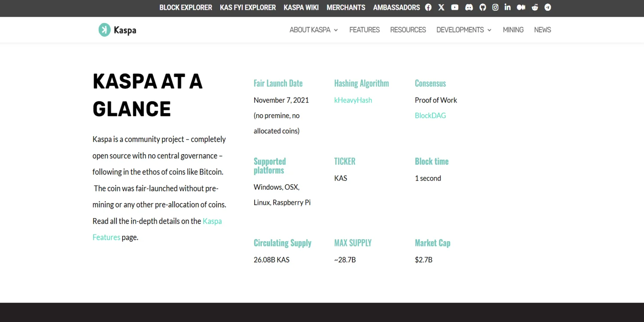
Task: Open the LinkedIn icon
Action: click(507, 7)
